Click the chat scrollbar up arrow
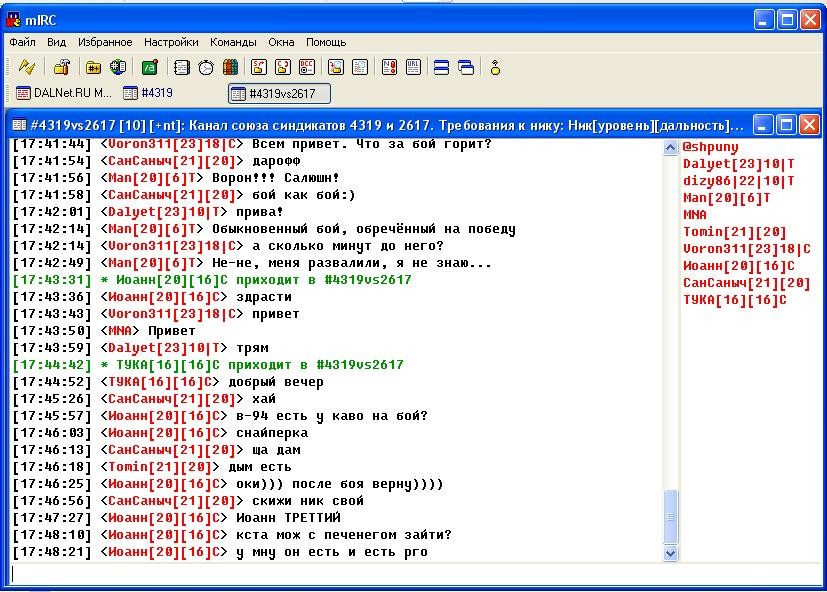The height and width of the screenshot is (592, 827). 670,148
